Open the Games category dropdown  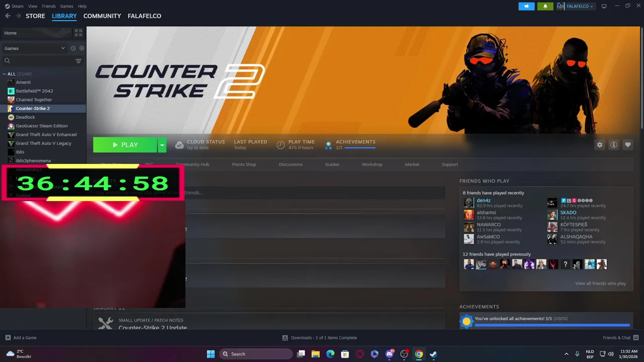pyautogui.click(x=34, y=48)
